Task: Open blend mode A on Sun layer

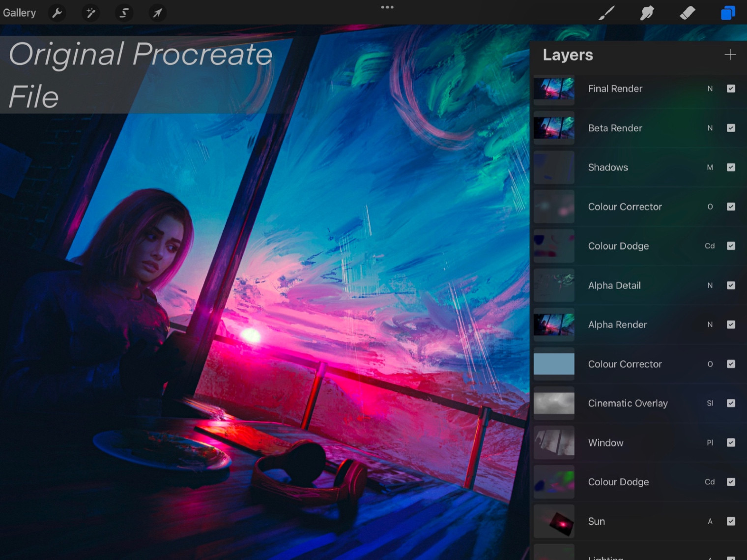Action: click(710, 521)
